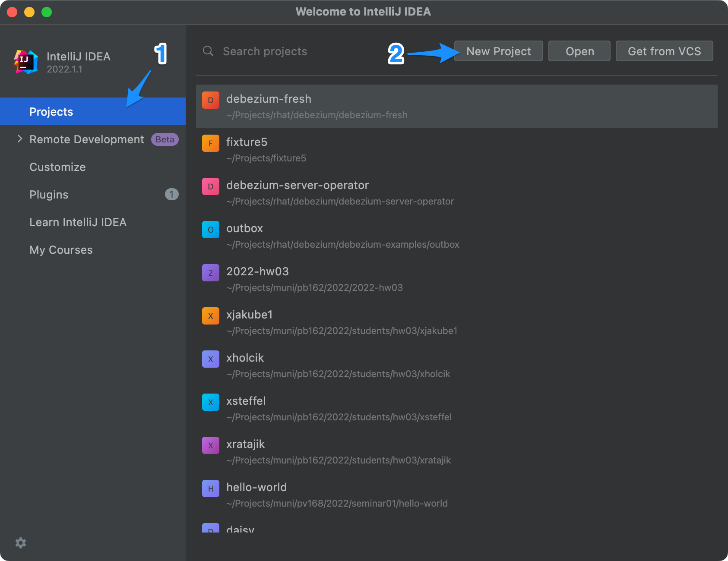Click the orange X icon for xjakube1
This screenshot has width=728, height=561.
pyautogui.click(x=211, y=316)
